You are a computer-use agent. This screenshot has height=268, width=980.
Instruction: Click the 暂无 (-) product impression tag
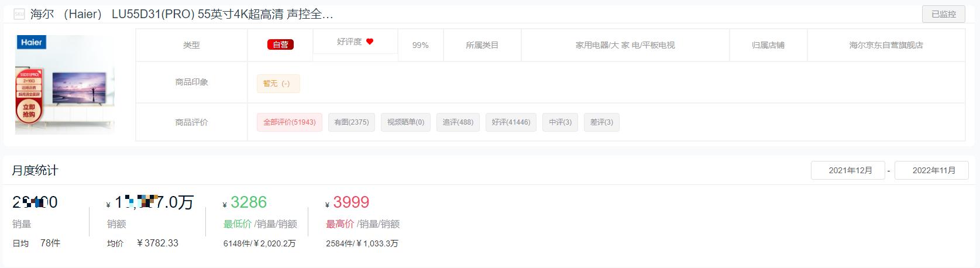pyautogui.click(x=278, y=84)
